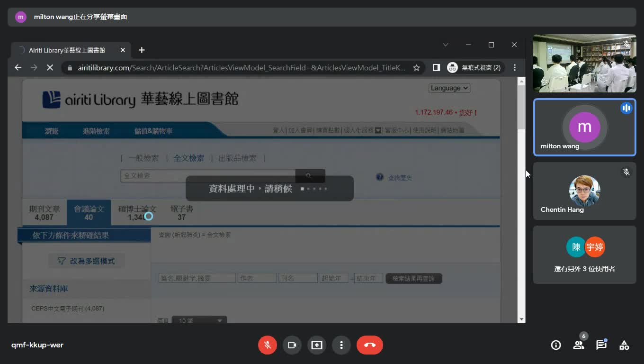Open the activities icon
The height and width of the screenshot is (364, 644).
click(x=624, y=345)
